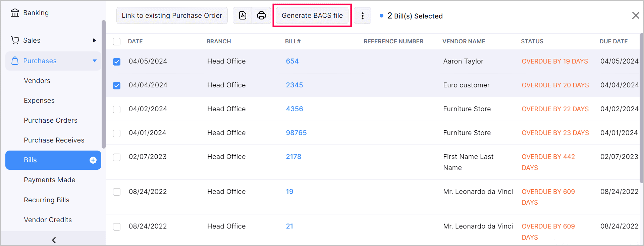Image resolution: width=644 pixels, height=246 pixels.
Task: Uncheck the bill 654 row checkbox
Action: click(x=117, y=62)
